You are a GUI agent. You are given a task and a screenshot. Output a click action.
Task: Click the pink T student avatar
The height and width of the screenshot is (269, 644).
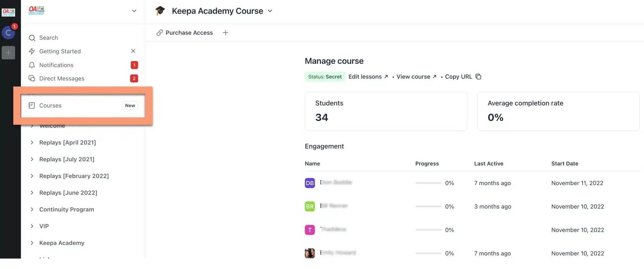[x=310, y=230]
